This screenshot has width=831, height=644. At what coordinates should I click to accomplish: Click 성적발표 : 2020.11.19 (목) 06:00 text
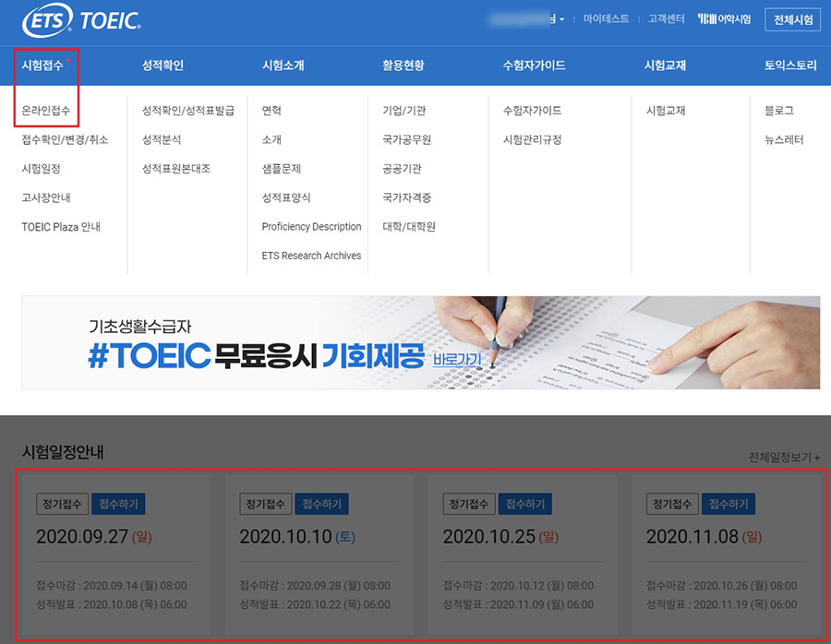click(721, 604)
